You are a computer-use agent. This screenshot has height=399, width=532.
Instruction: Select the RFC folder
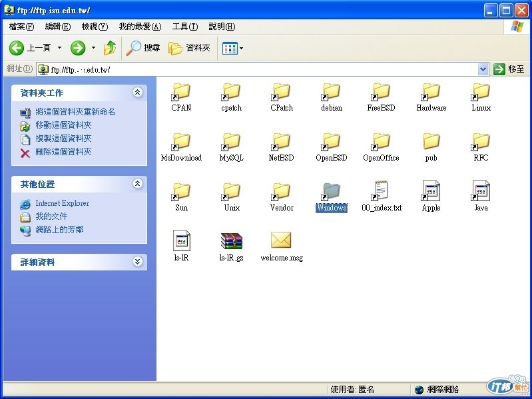(x=481, y=147)
